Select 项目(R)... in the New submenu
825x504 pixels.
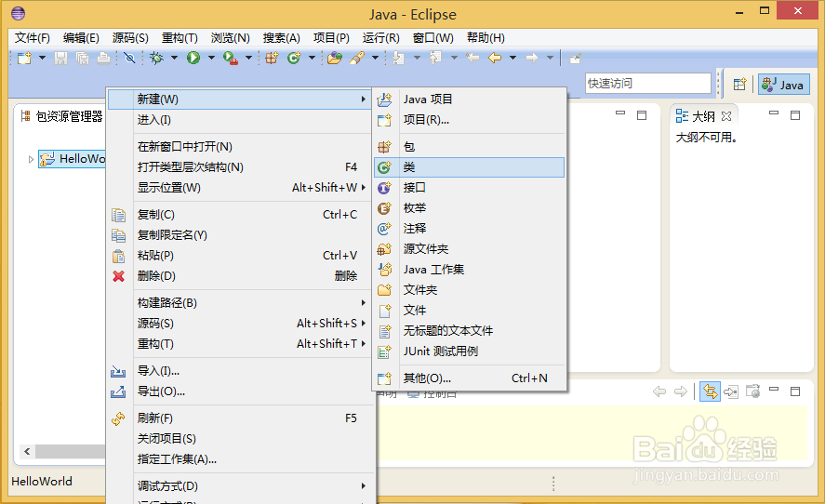[470, 119]
